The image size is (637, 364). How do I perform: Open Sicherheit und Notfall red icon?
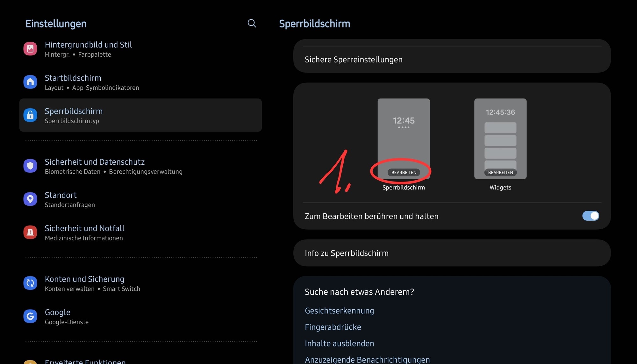click(x=30, y=232)
